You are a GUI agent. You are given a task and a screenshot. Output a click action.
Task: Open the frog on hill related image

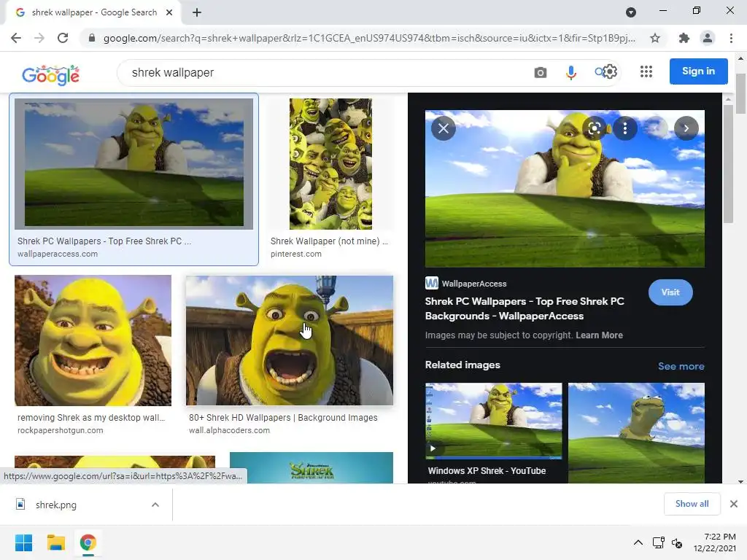636,432
